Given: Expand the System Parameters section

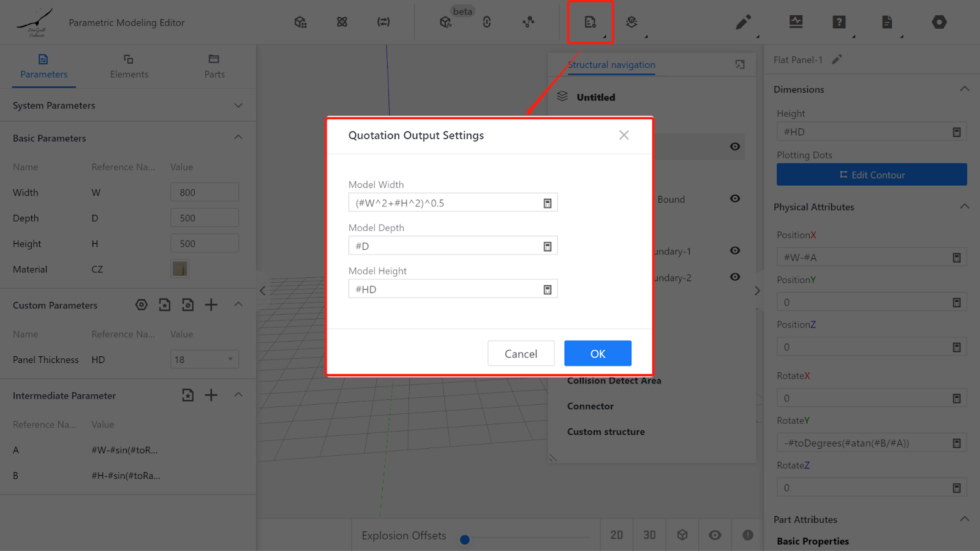Looking at the screenshot, I should click(x=238, y=105).
